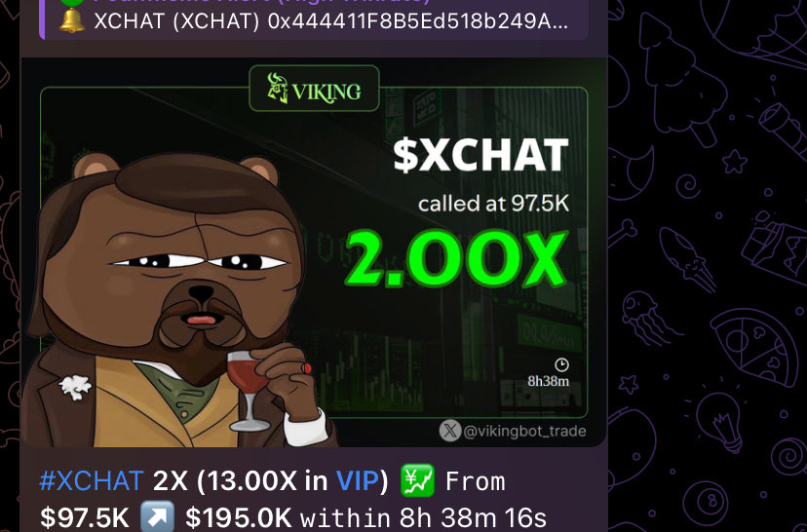
Task: Click the $195.0K value in message
Action: [x=238, y=517]
